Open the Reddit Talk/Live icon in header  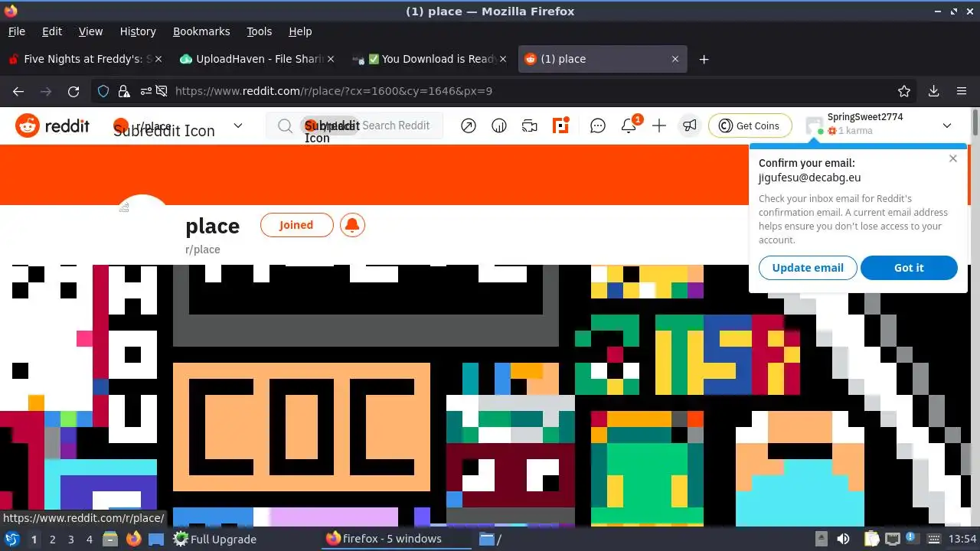(530, 126)
